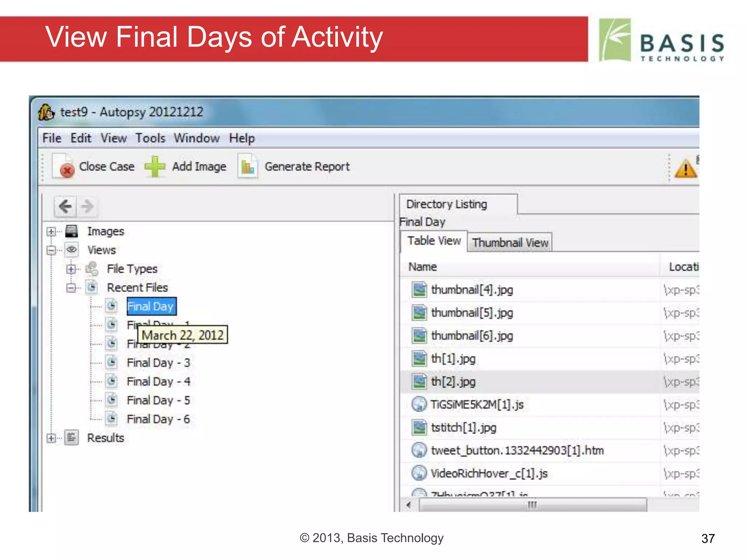Collapse the Recent Files node
The height and width of the screenshot is (560, 747).
click(x=71, y=288)
